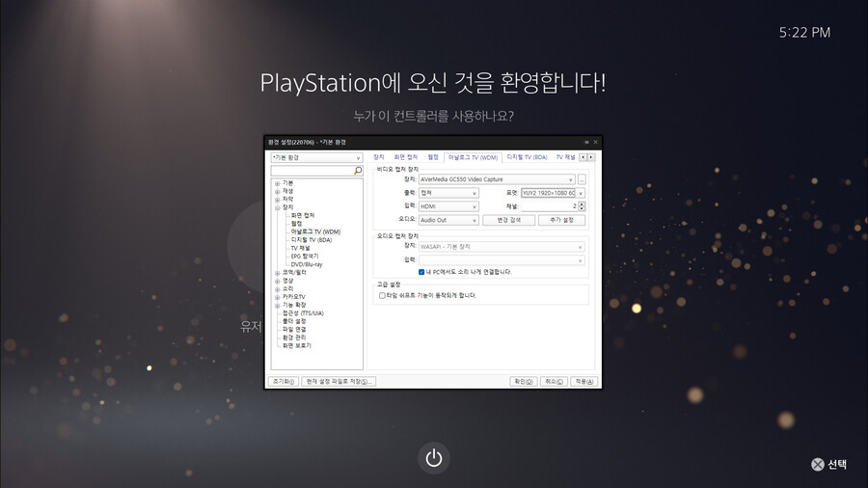Confirm with the 확인(O) button
The image size is (868, 488).
523,381
